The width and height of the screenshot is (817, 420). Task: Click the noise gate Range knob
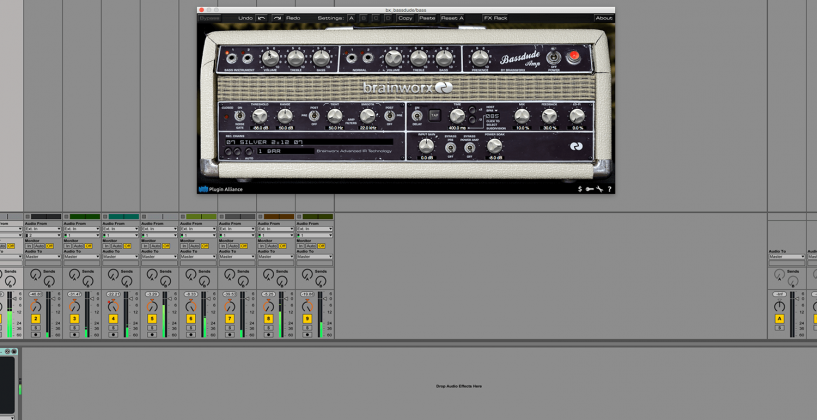[x=284, y=116]
